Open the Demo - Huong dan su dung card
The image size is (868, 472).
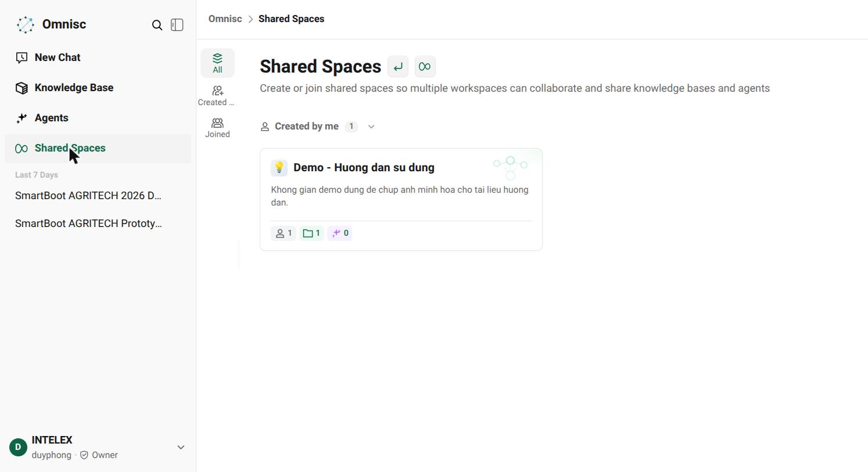(401, 200)
